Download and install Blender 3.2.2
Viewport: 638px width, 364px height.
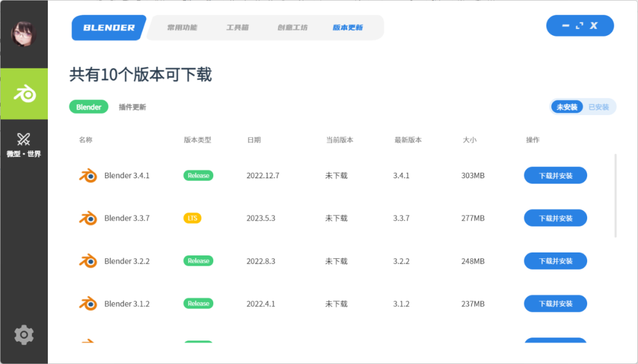[x=555, y=261]
